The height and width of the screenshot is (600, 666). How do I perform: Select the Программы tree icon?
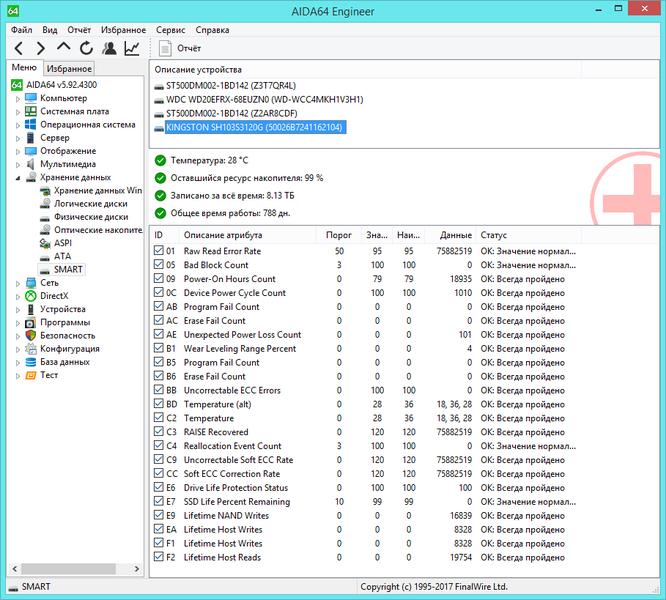pos(31,322)
